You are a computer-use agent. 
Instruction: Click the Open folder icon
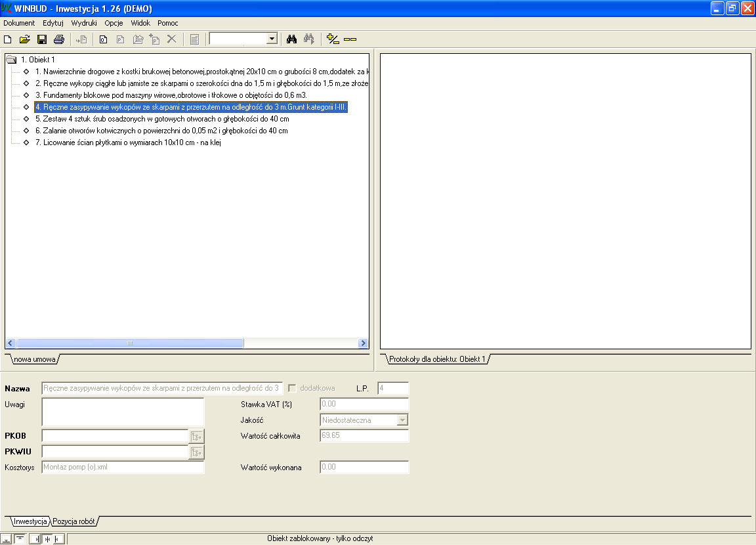point(25,39)
